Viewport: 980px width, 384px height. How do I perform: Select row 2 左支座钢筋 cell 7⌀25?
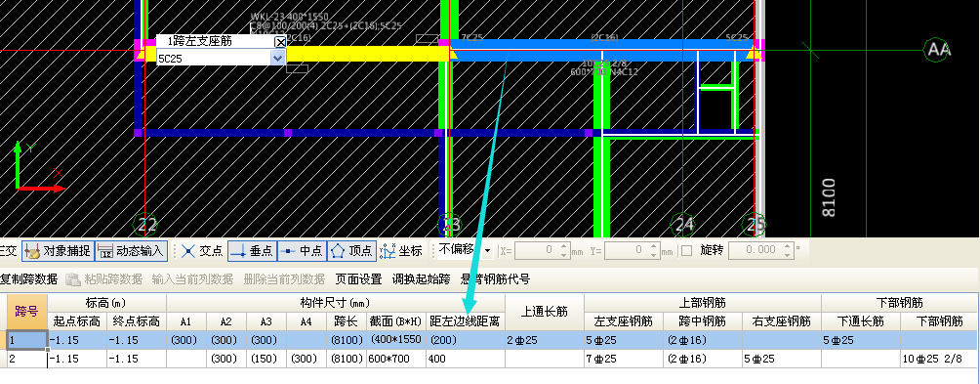tap(624, 359)
